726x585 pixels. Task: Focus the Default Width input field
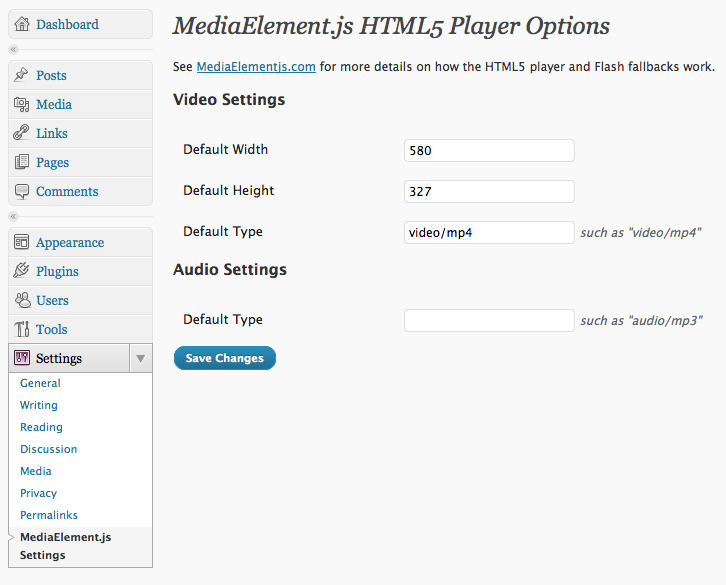point(489,150)
